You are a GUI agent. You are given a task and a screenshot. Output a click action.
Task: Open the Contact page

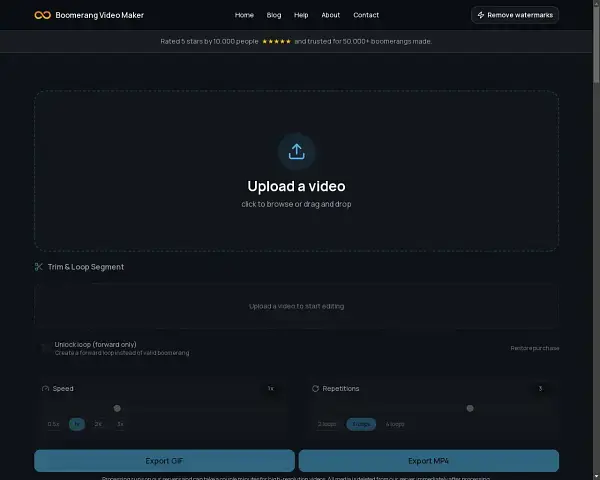tap(366, 15)
